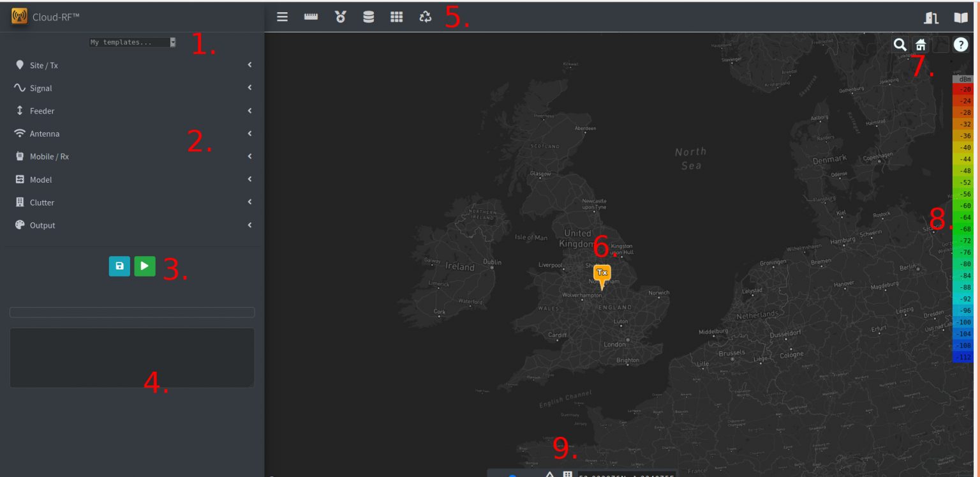Open the My templates dropdown
Screen dimensions: 980x477
(132, 42)
